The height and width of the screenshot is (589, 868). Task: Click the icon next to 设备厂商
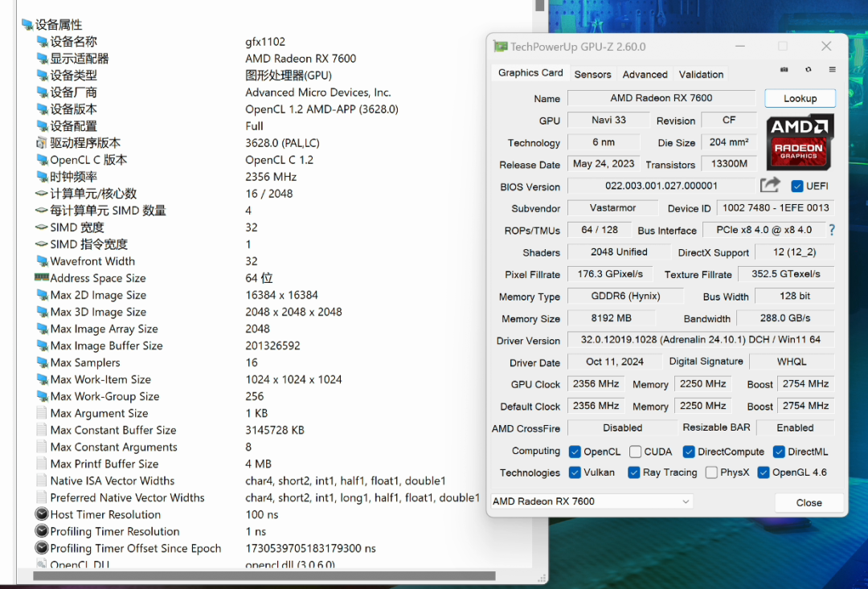pyautogui.click(x=42, y=92)
